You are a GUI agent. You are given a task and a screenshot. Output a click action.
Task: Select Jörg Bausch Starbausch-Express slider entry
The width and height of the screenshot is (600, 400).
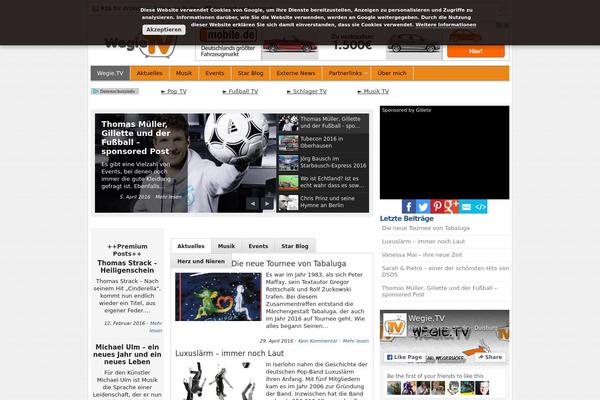pyautogui.click(x=323, y=162)
